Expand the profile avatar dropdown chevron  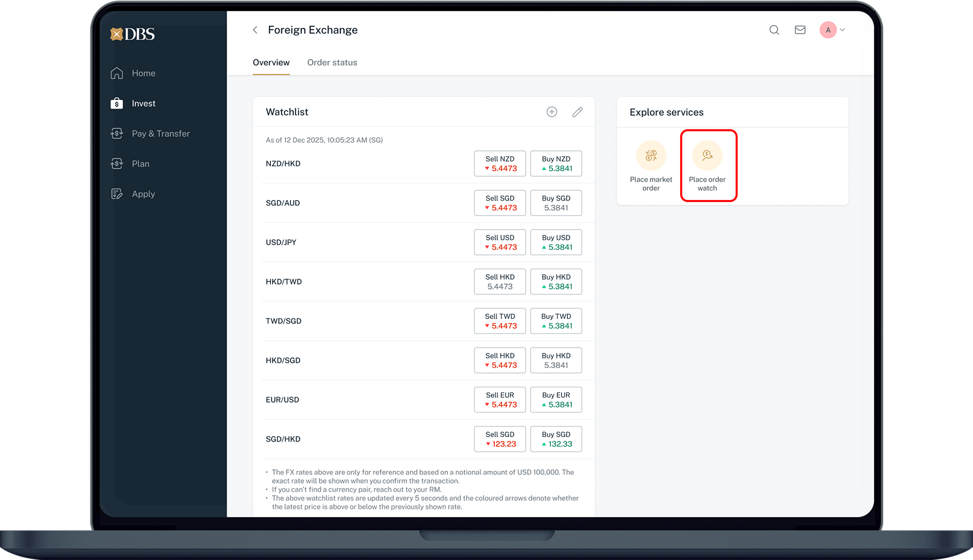point(842,30)
